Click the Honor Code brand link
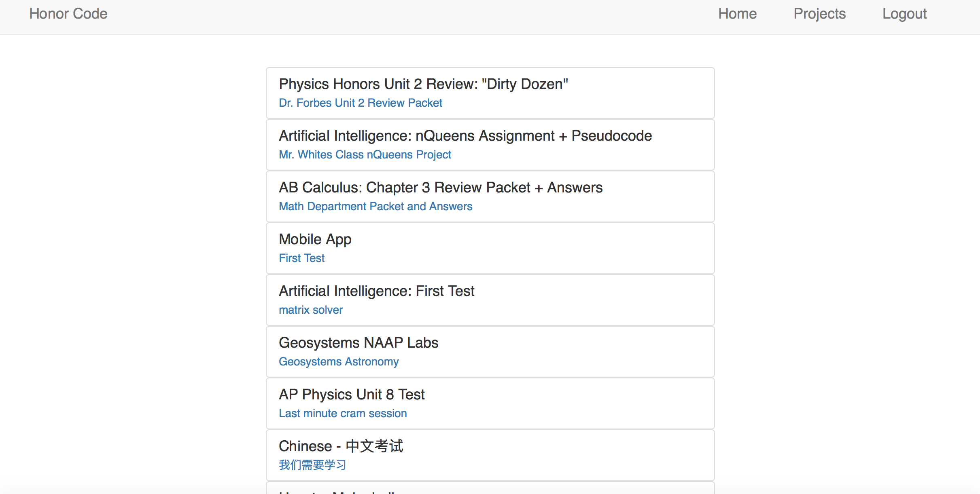 [x=68, y=14]
